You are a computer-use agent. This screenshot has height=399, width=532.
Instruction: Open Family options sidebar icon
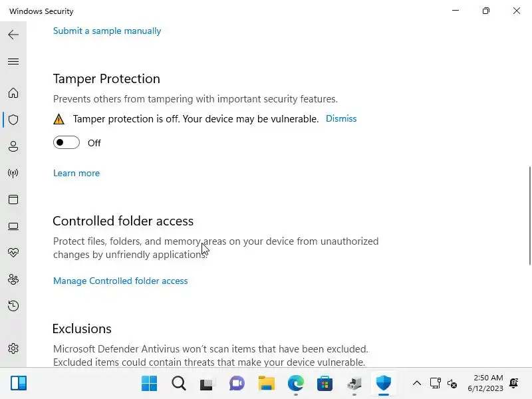[x=13, y=279]
